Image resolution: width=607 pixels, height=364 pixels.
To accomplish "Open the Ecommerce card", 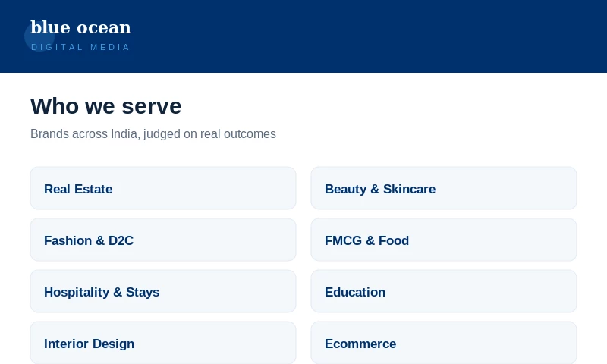I will click(x=444, y=343).
